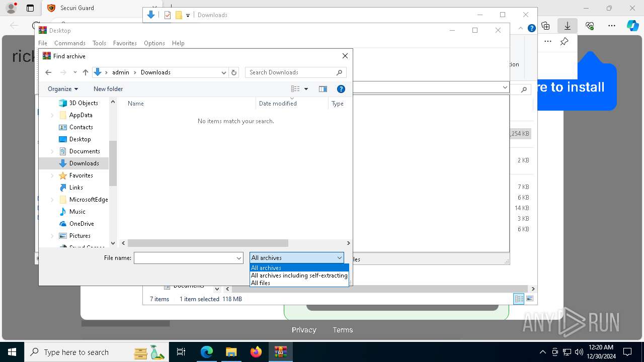644x362 pixels.
Task: Click the File name input field
Action: tap(184, 258)
